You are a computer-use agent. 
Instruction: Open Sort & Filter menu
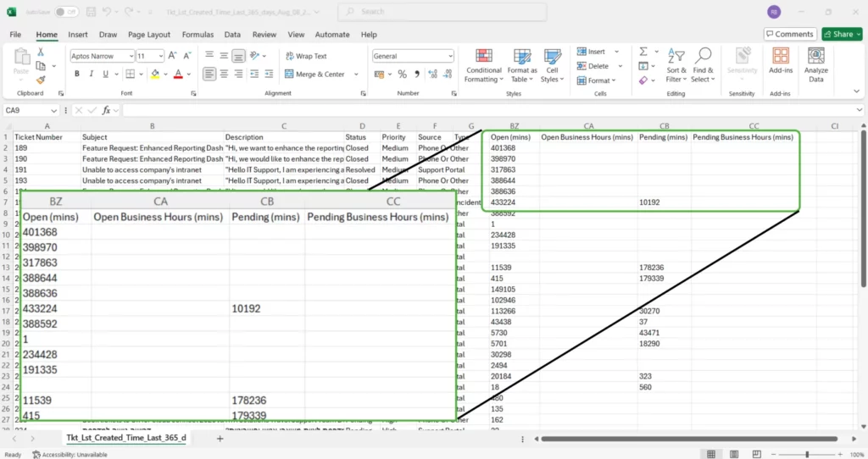(x=676, y=66)
